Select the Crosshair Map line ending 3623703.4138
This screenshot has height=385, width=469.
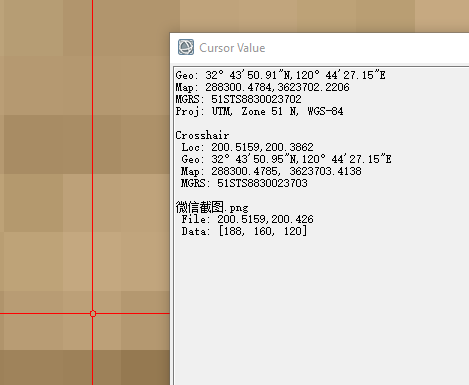click(271, 171)
